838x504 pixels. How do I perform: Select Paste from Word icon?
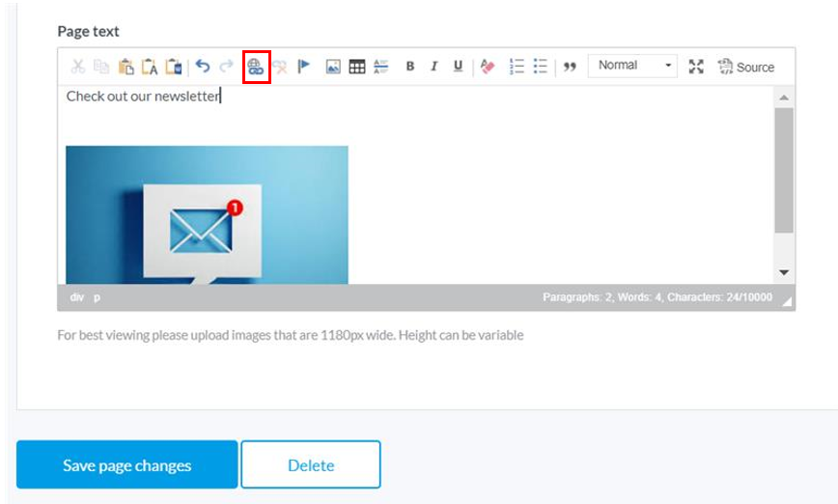[173, 67]
